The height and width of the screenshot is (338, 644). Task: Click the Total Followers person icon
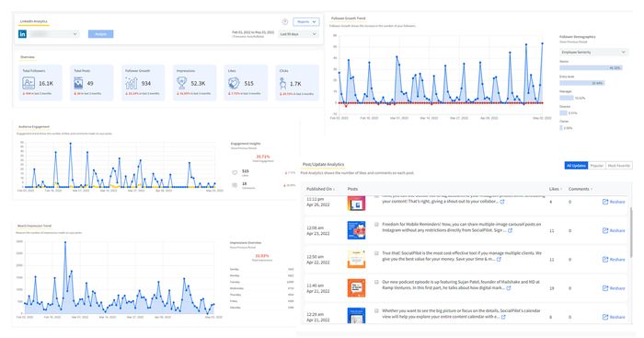pyautogui.click(x=29, y=83)
